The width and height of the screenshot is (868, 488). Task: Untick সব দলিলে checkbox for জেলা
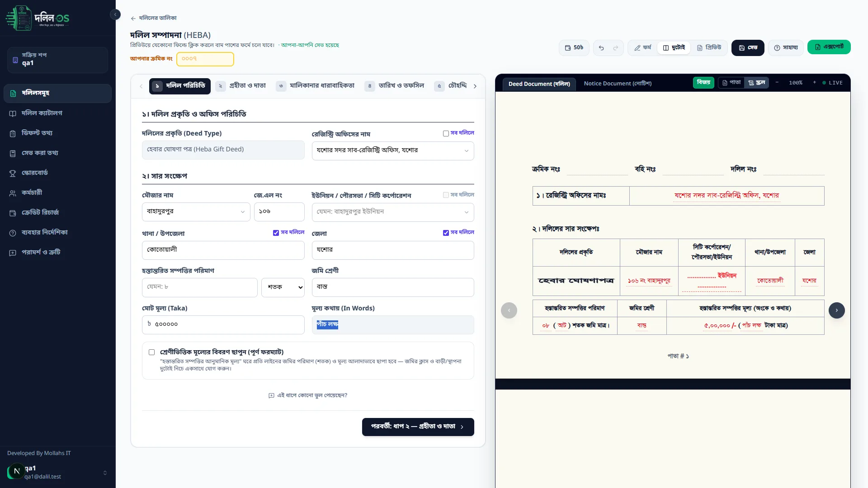click(446, 233)
